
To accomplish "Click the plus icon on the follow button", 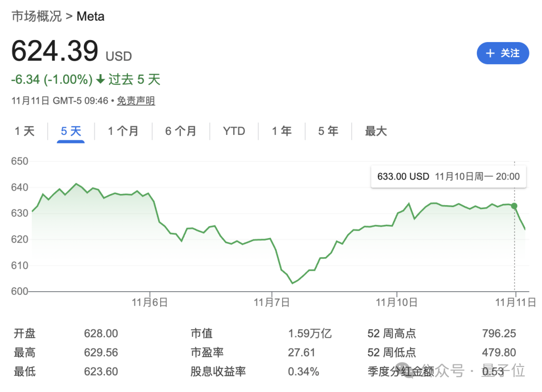I will [x=490, y=53].
